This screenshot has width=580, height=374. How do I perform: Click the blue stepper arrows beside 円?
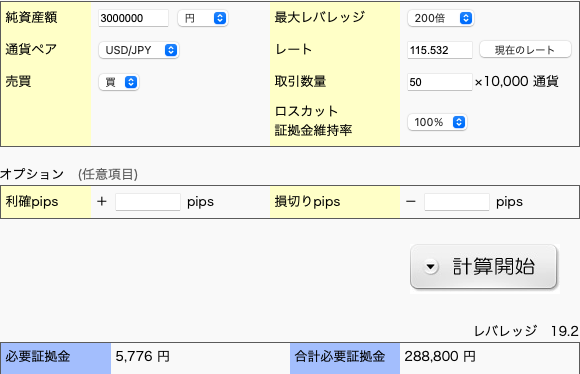pyautogui.click(x=220, y=18)
